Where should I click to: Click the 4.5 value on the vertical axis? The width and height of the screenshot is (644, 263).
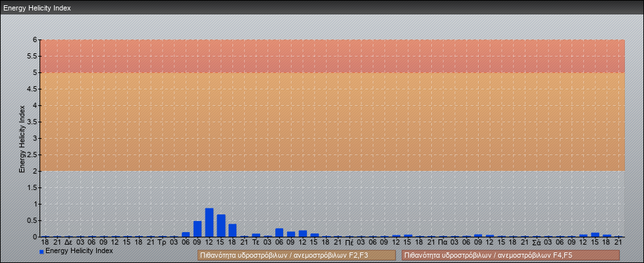[32, 89]
